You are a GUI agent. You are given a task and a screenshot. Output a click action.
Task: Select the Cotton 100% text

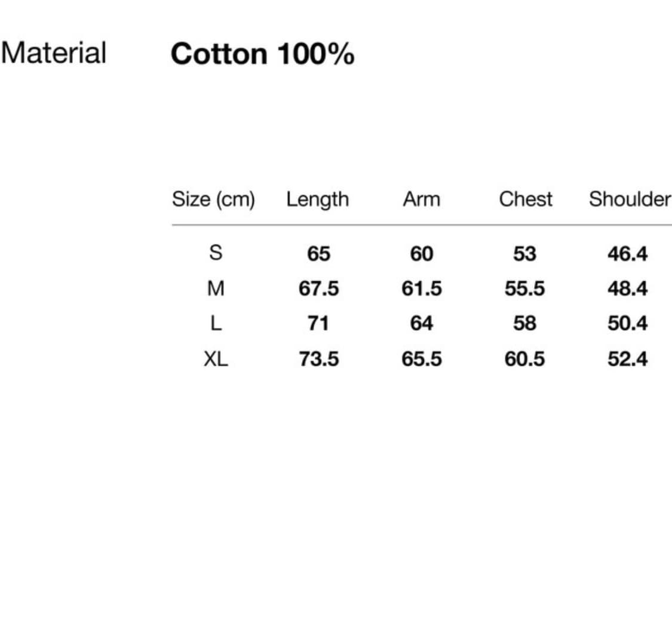coord(262,54)
